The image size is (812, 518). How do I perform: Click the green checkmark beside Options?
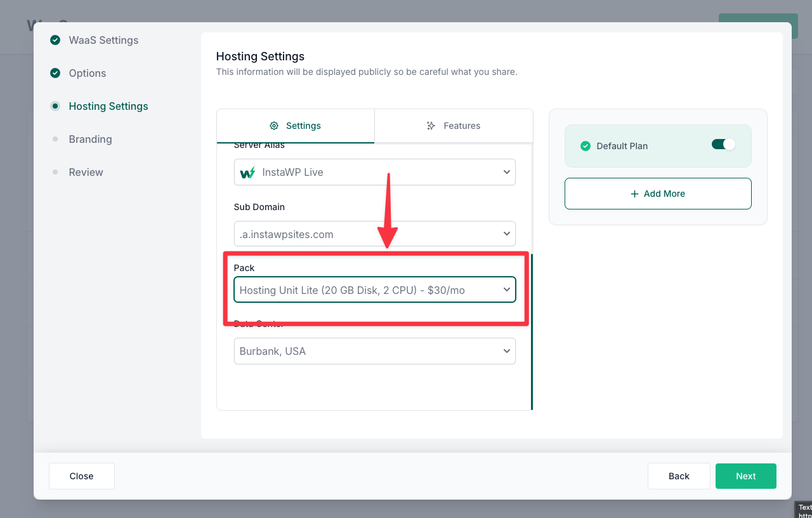(55, 73)
